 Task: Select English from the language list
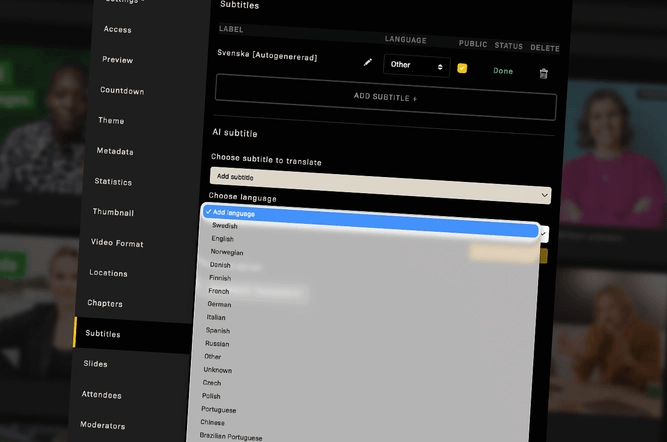(223, 239)
